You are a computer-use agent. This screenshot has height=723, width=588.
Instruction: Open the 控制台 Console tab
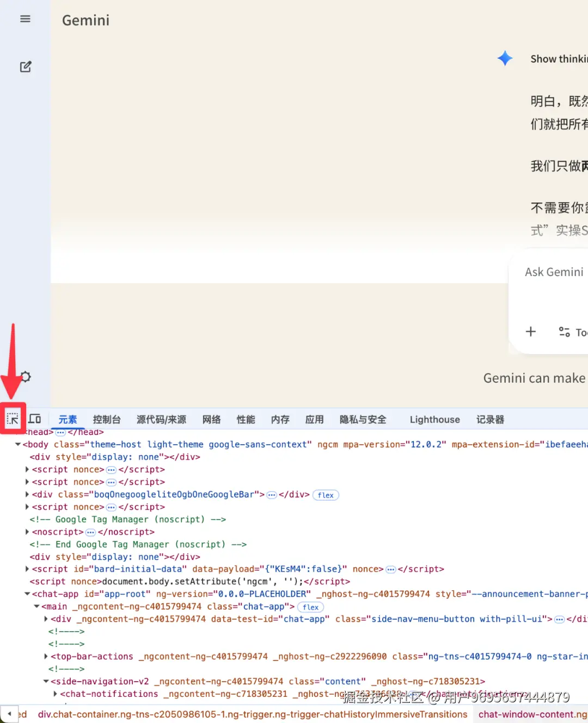(107, 419)
